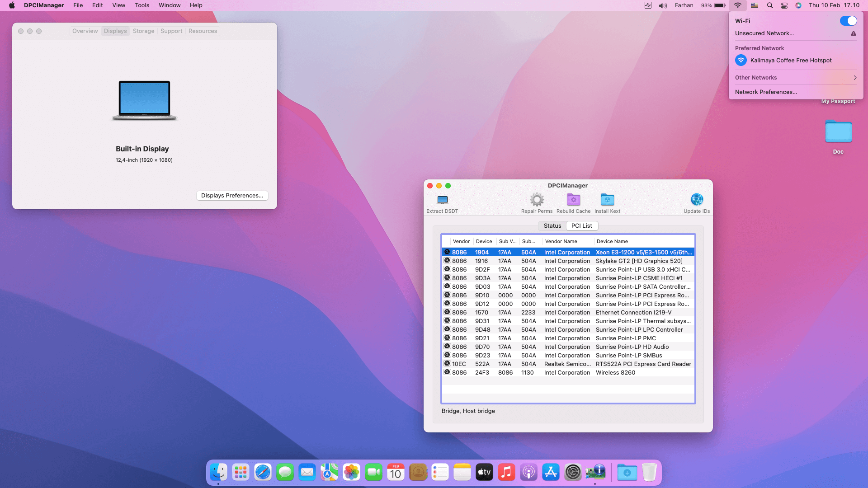
Task: Click the date and time in menu bar
Action: [834, 5]
